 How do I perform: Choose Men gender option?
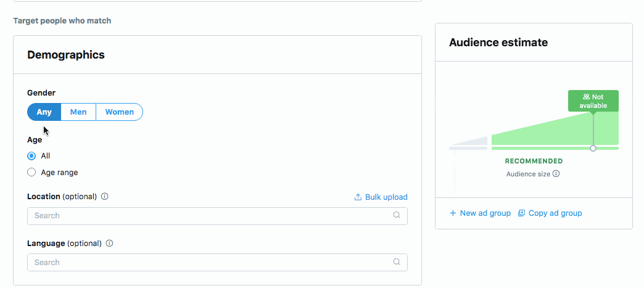coord(78,112)
